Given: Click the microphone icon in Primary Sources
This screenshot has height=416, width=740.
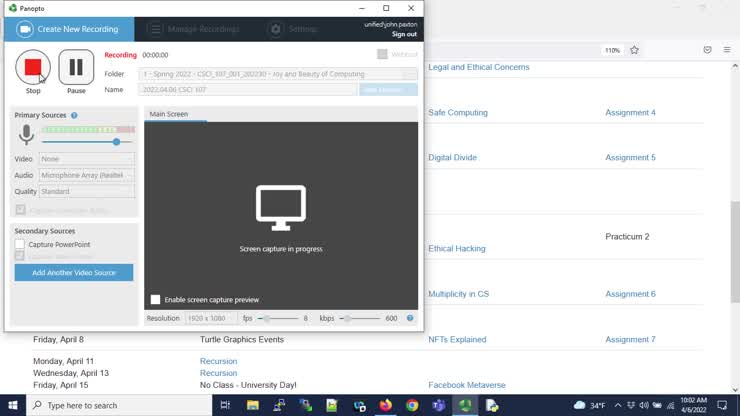Looking at the screenshot, I should point(26,135).
